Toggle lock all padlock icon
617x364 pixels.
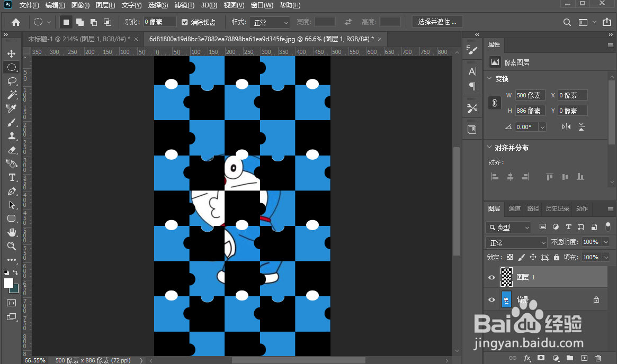point(557,257)
